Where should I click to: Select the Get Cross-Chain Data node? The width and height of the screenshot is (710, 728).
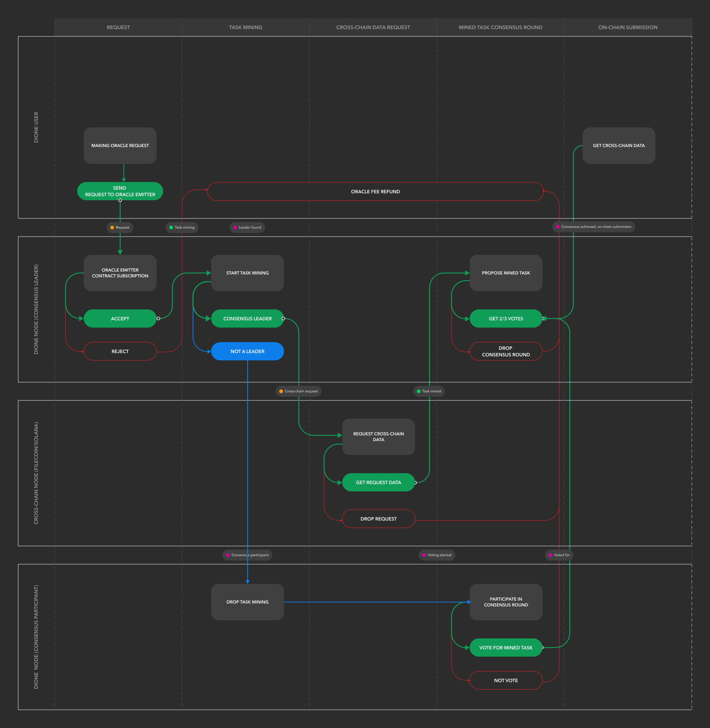point(618,145)
